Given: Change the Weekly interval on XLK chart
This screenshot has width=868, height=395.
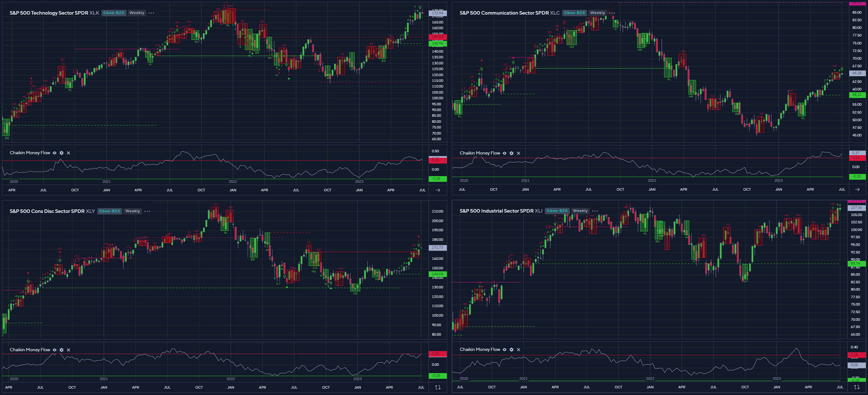Looking at the screenshot, I should [x=136, y=13].
